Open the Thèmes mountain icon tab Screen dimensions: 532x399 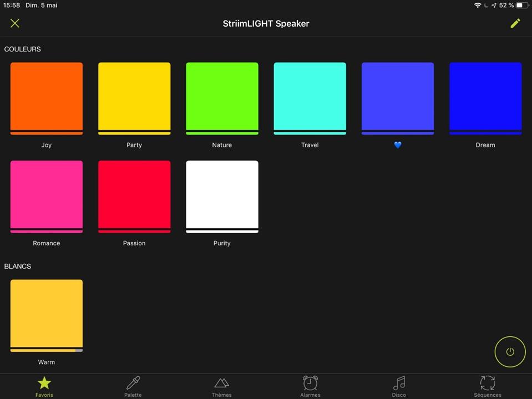click(221, 386)
